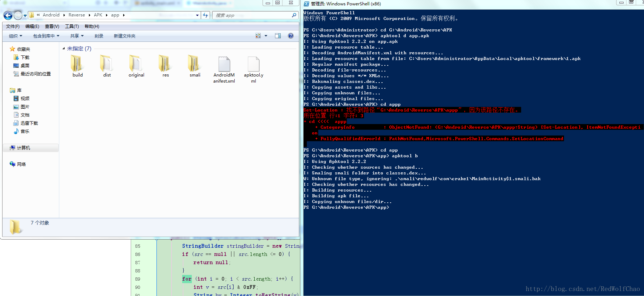Select 最近访问的位置 in navigation pane
The height and width of the screenshot is (296, 644).
(35, 74)
